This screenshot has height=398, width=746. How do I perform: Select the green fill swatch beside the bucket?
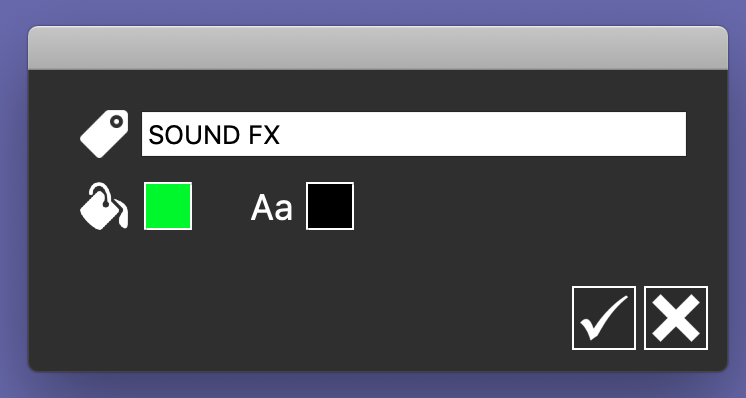click(168, 206)
